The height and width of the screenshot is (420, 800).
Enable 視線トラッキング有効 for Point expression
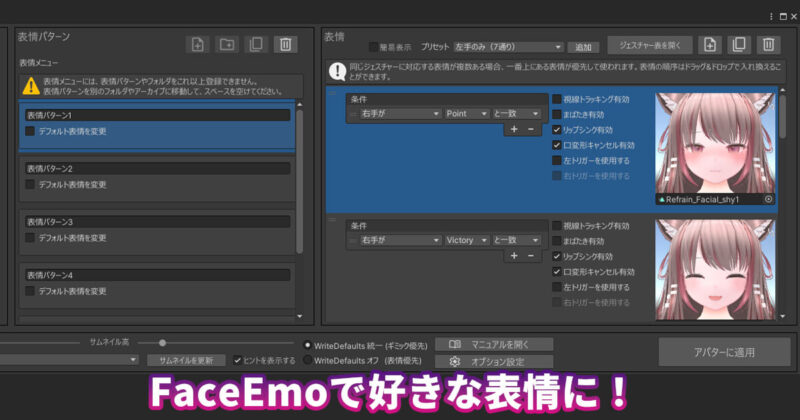tap(557, 99)
